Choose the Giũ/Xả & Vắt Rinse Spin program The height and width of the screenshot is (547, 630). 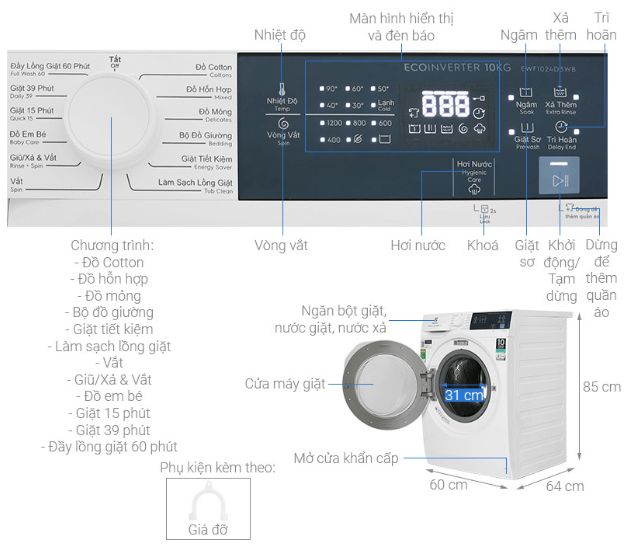coord(33,160)
